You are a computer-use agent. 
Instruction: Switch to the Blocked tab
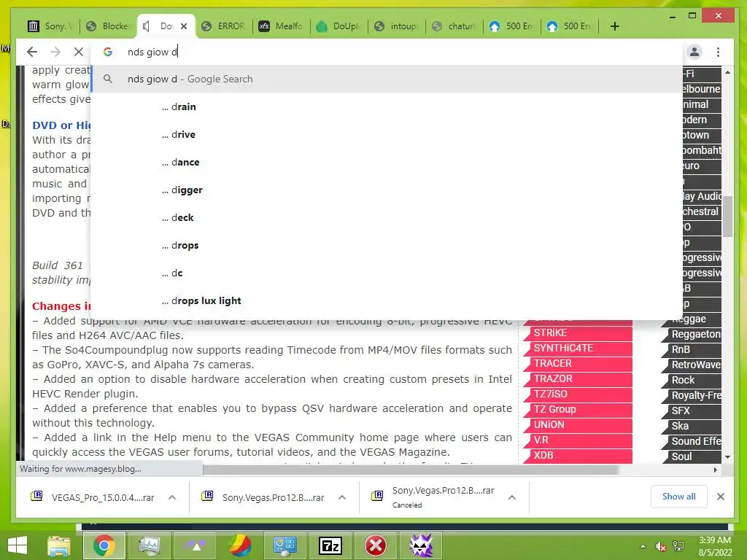[x=108, y=26]
